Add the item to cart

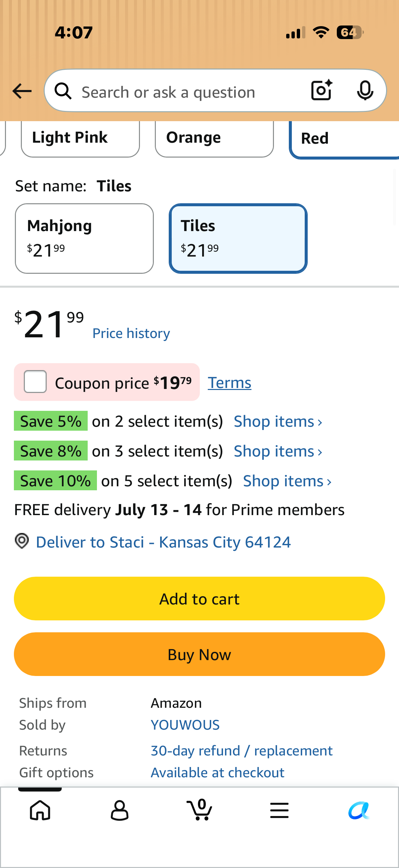[199, 599]
